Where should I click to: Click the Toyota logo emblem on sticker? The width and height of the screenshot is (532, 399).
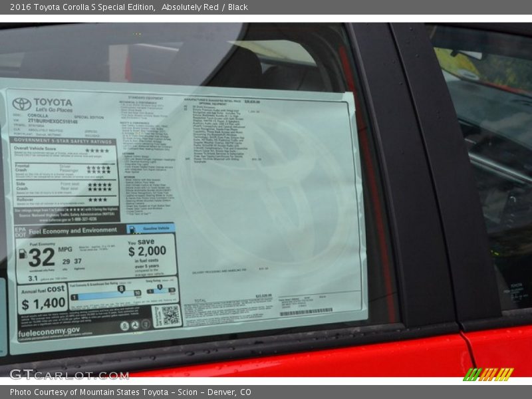(x=21, y=104)
